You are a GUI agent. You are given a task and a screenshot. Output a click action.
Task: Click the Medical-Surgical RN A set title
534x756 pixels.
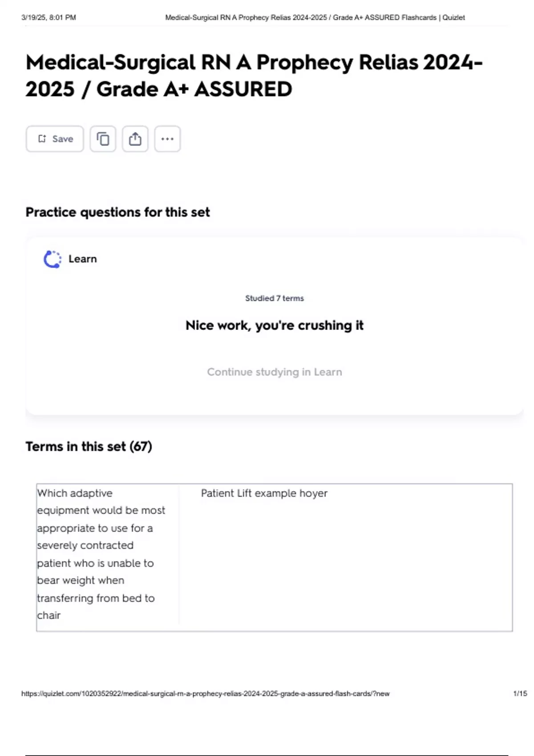[254, 76]
